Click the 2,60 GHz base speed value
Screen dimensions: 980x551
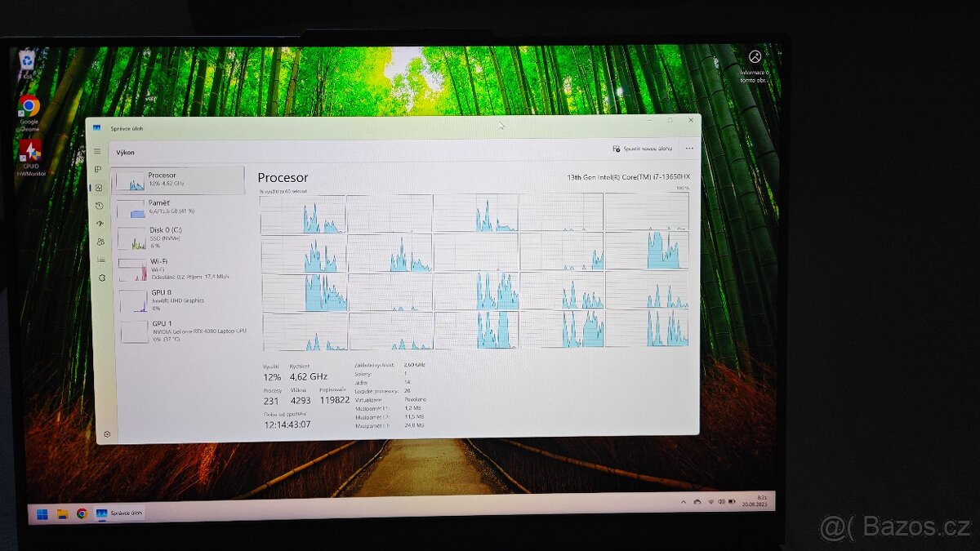415,365
